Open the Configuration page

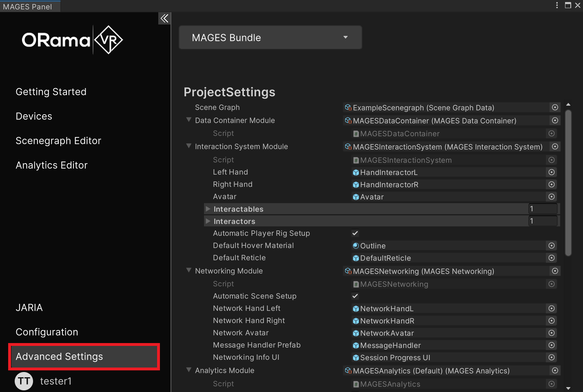click(47, 332)
